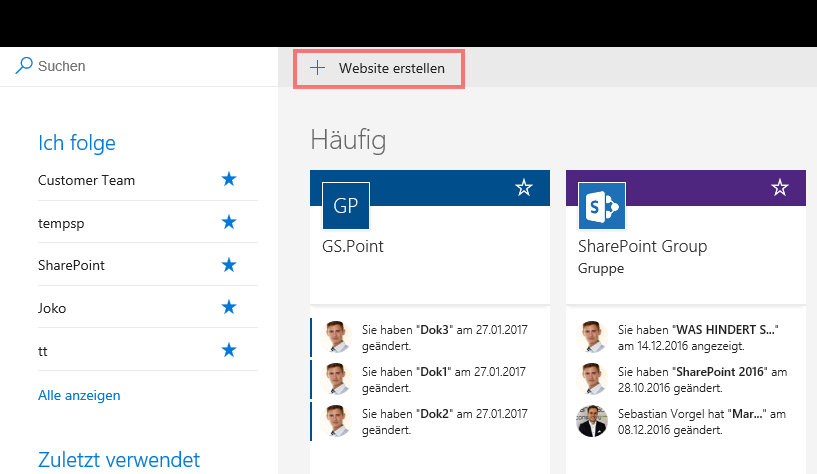Click the avatar next to WAS HINDERT S...
Screen dimensions: 817x474
point(592,337)
